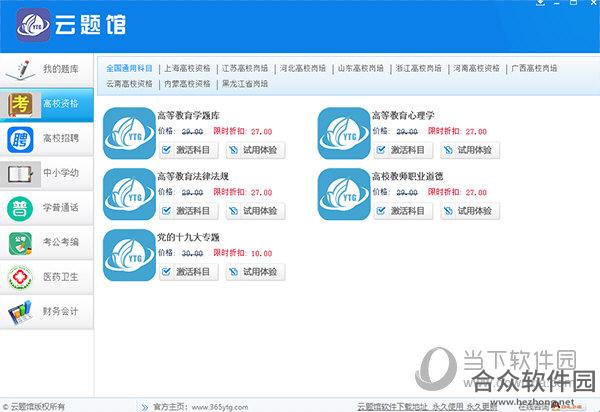Click the 云题馆 YTG logo icon
Screen dimensions: 600x412
(x=33, y=25)
